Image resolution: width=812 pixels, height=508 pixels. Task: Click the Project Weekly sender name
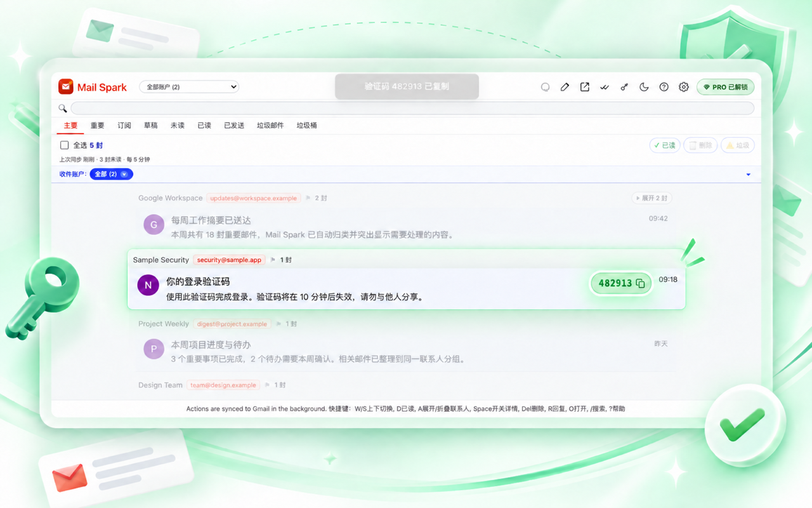click(164, 324)
